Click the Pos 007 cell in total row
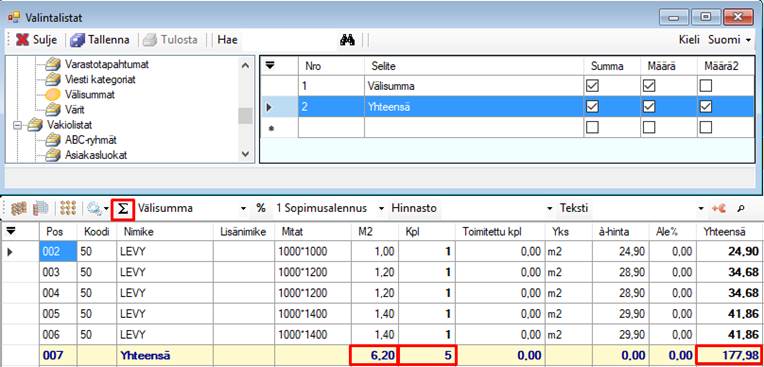Viewport: 764px width, 367px height. point(58,355)
